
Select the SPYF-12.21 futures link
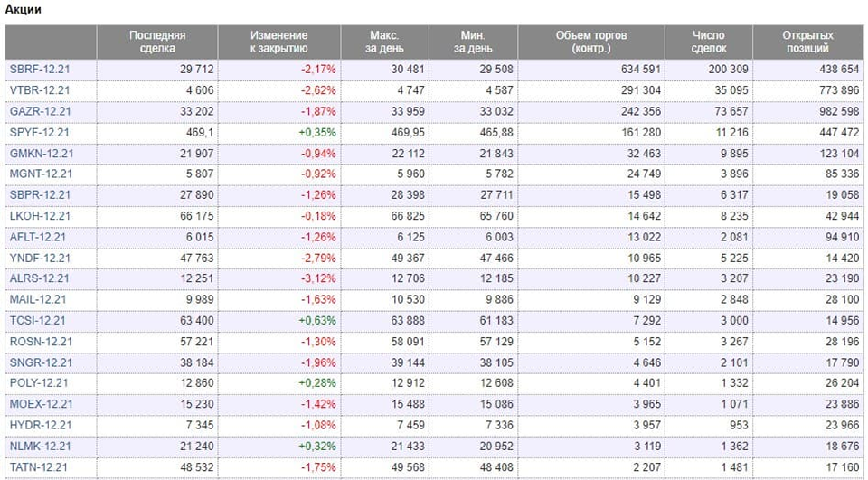click(x=40, y=131)
